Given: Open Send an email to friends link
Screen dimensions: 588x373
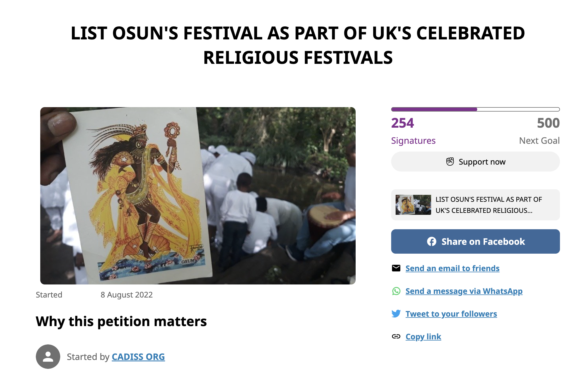Looking at the screenshot, I should point(452,268).
